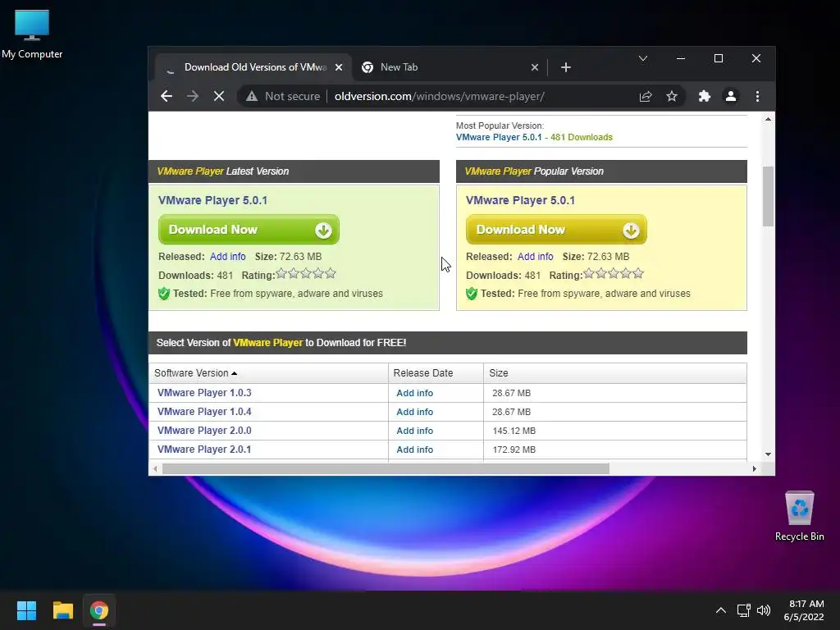Open the clock showing 8:17 AM
This screenshot has height=630, width=840.
click(x=804, y=610)
